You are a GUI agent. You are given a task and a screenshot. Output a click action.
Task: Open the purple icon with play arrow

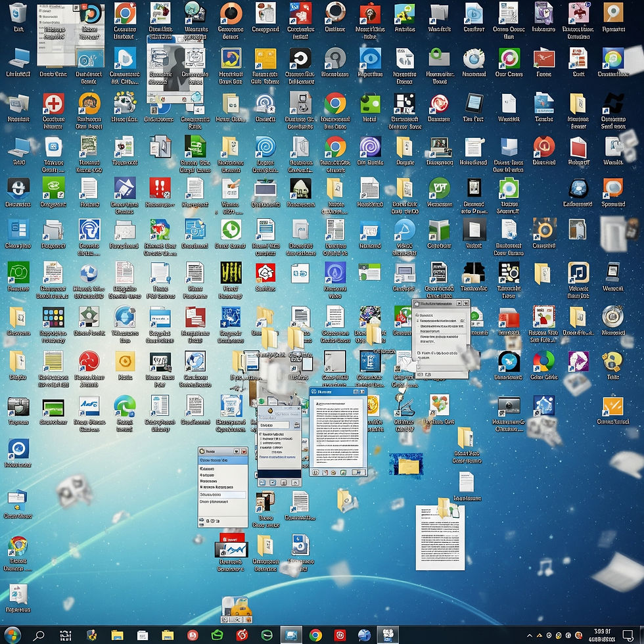578,361
